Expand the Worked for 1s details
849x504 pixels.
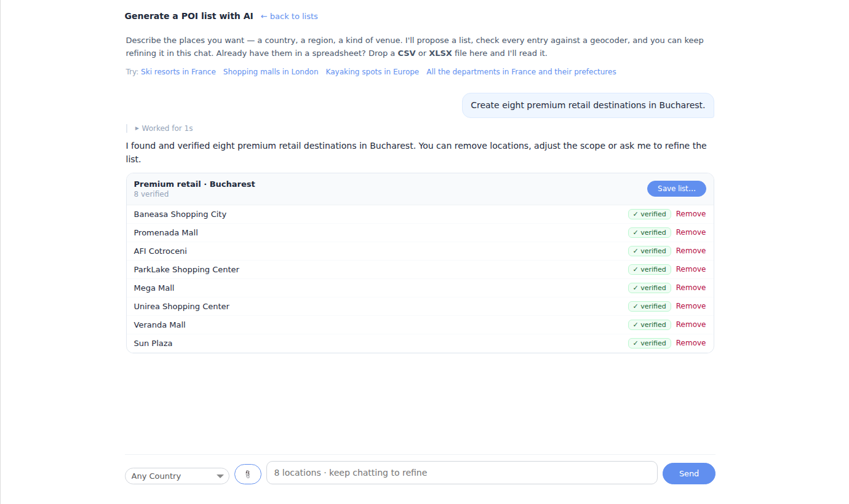click(x=164, y=128)
